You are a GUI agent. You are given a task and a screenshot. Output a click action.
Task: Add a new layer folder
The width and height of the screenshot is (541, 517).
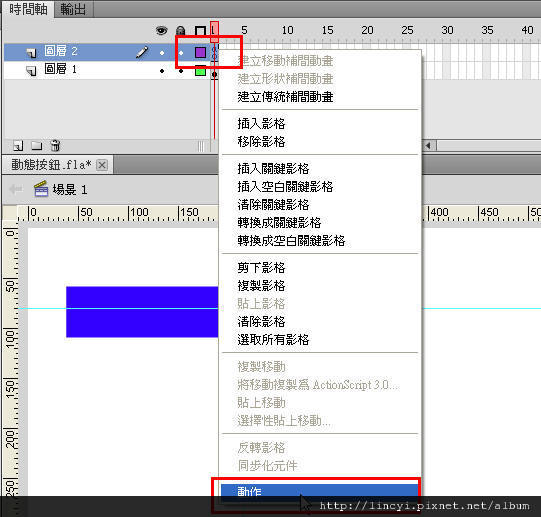click(37, 146)
